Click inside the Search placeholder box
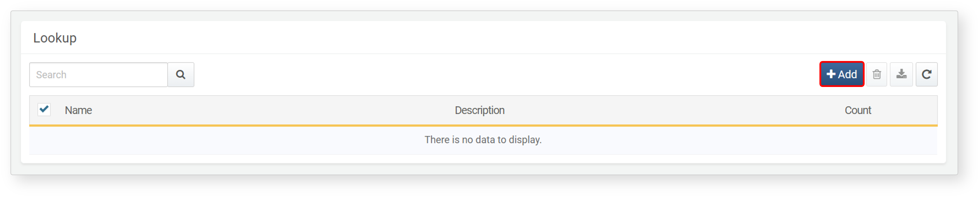The width and height of the screenshot is (980, 197). coord(98,75)
